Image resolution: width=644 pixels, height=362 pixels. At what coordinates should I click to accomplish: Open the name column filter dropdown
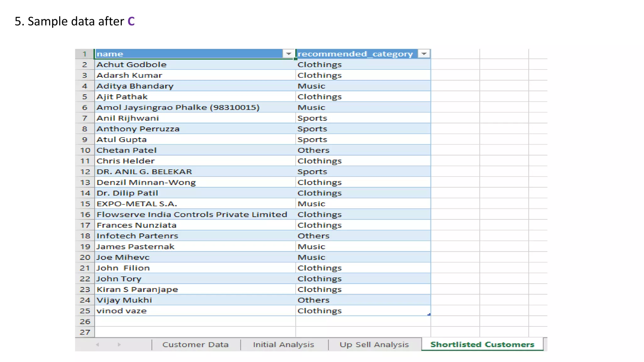pos(288,54)
